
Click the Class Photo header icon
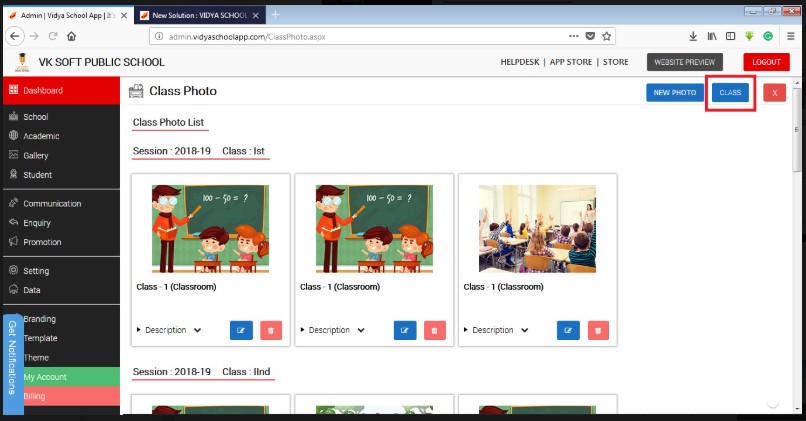136,91
